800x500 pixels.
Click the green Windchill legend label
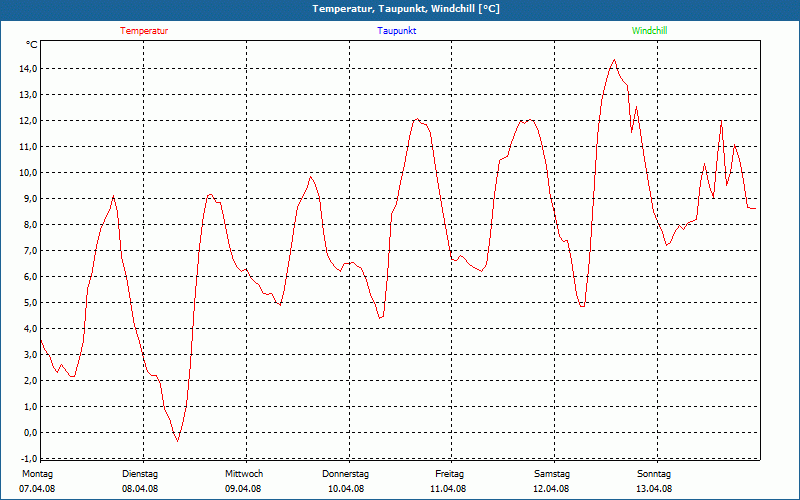point(649,31)
